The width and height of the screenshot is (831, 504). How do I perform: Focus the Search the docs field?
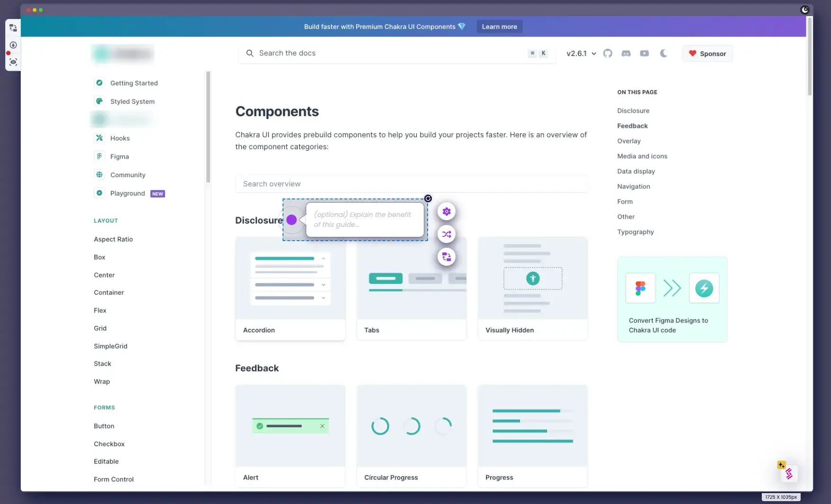[x=397, y=53]
